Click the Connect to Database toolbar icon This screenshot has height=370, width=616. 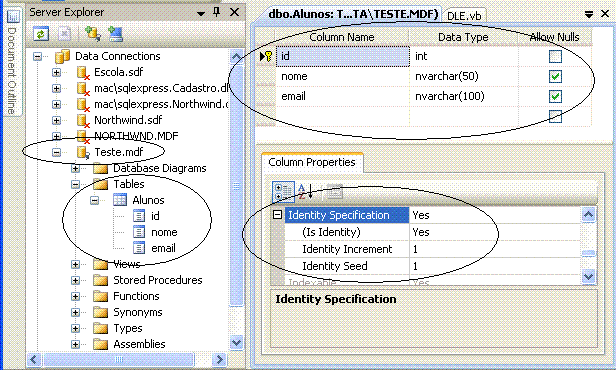point(93,34)
